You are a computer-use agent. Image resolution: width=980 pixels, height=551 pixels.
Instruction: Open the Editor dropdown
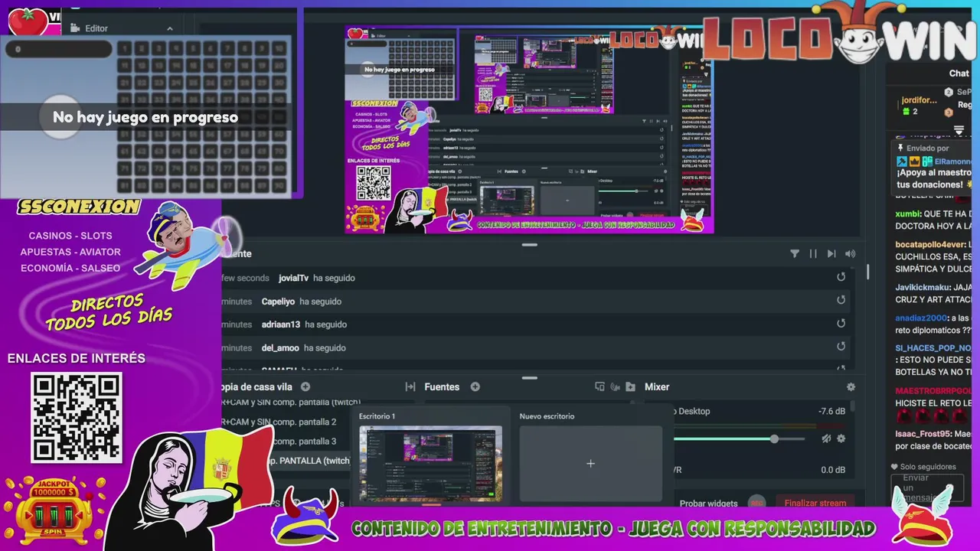point(122,28)
